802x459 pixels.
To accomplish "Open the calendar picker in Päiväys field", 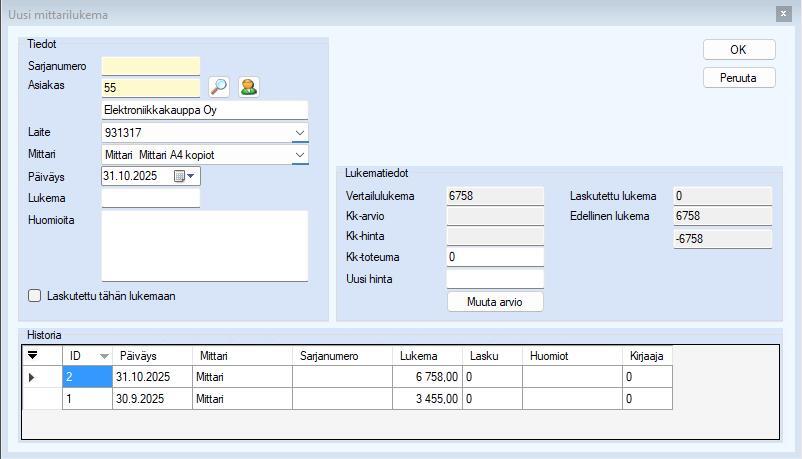I will [x=185, y=176].
